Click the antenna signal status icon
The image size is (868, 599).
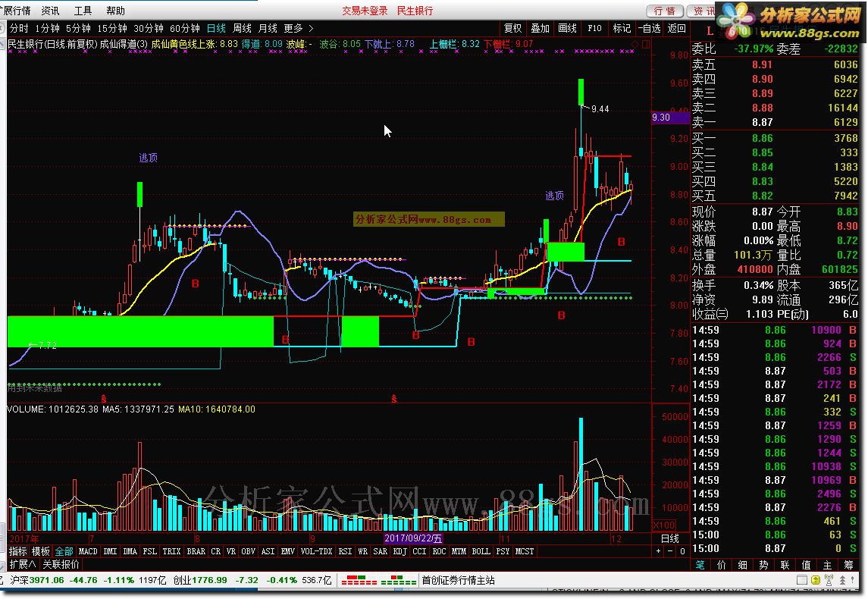click(829, 580)
